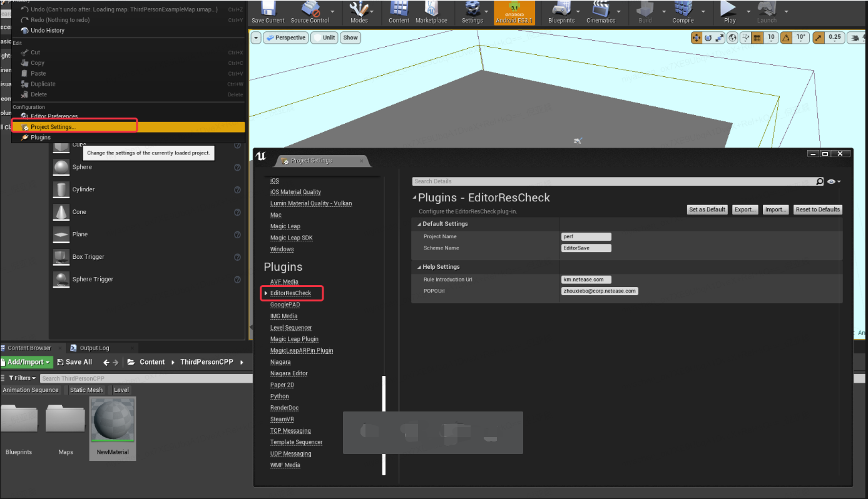Click the Save Current floppy disk icon
Image resolution: width=868 pixels, height=499 pixels.
267,8
